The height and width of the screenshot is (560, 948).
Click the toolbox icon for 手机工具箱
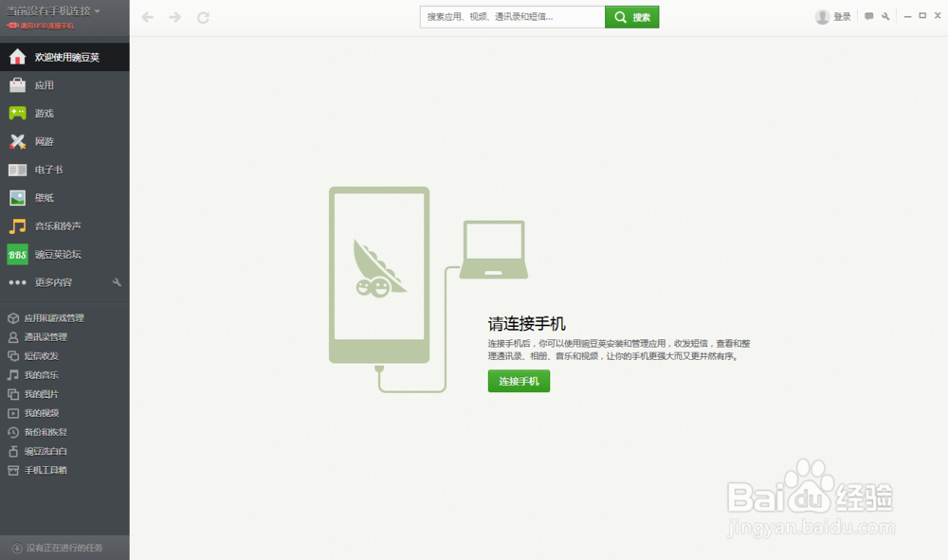(x=13, y=470)
